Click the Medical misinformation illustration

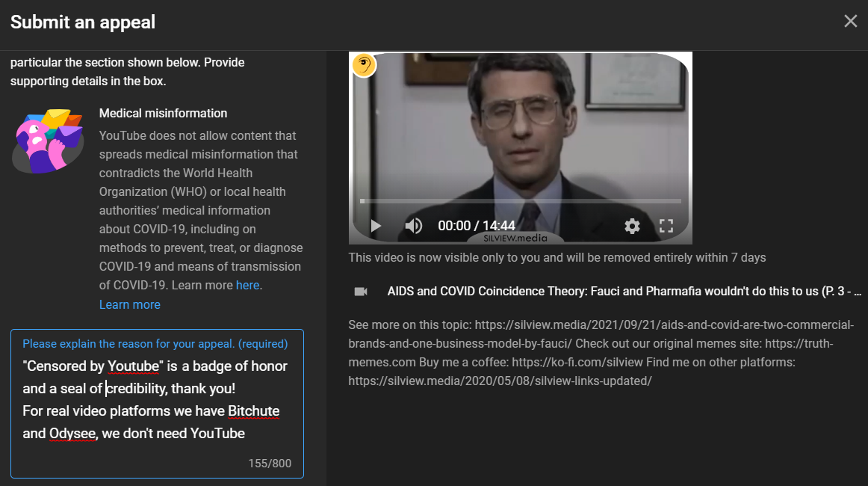[48, 140]
